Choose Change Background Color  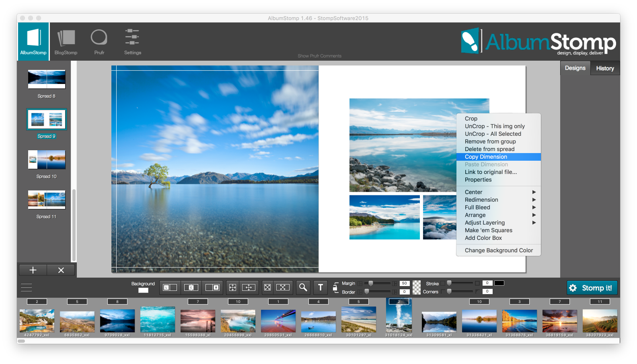coord(499,250)
